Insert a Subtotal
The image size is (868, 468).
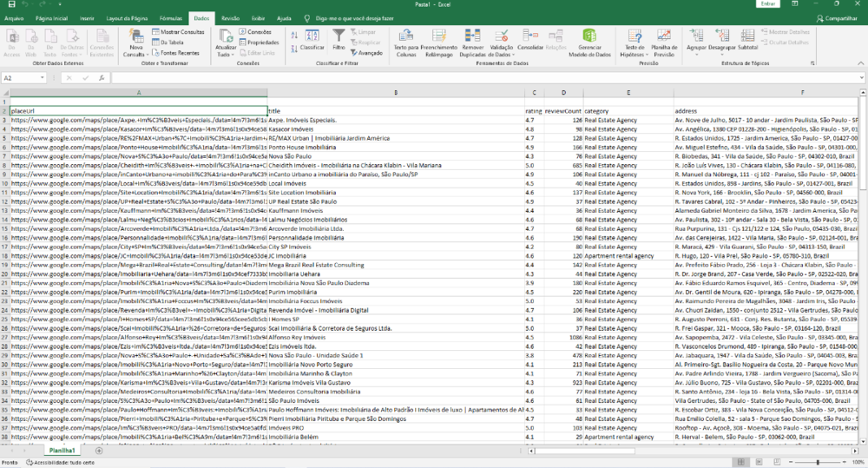(747, 41)
